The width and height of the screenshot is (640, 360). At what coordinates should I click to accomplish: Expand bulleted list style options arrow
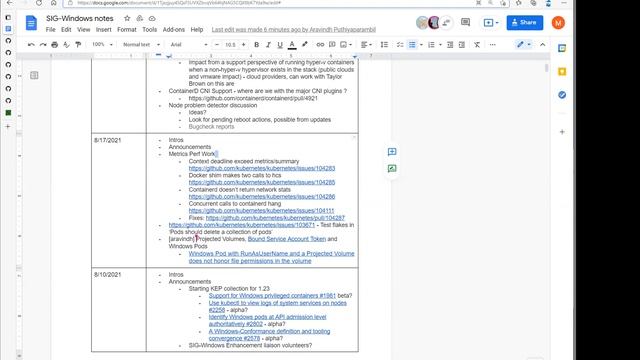tap(421, 44)
